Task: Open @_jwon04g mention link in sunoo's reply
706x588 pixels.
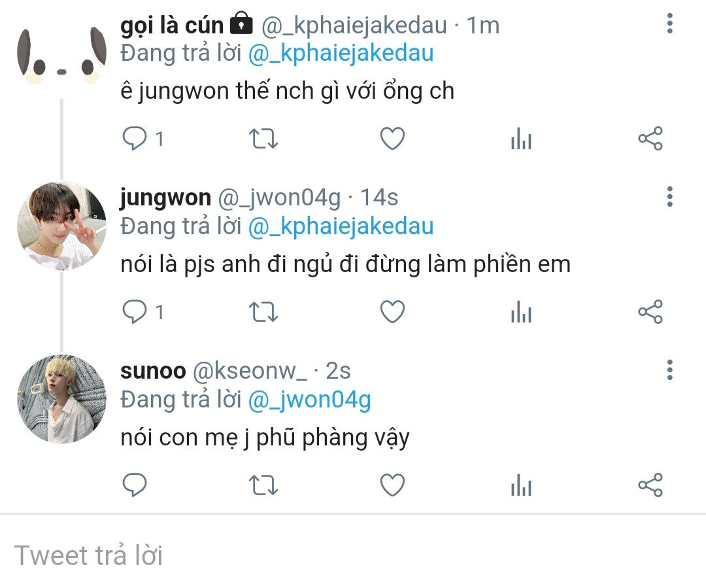Action: tap(309, 400)
